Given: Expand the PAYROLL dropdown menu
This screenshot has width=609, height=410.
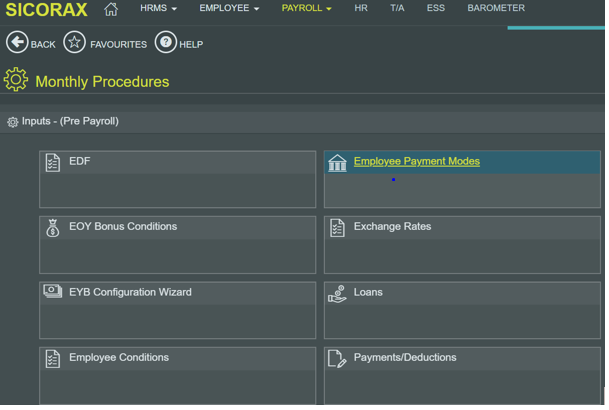Looking at the screenshot, I should point(306,9).
